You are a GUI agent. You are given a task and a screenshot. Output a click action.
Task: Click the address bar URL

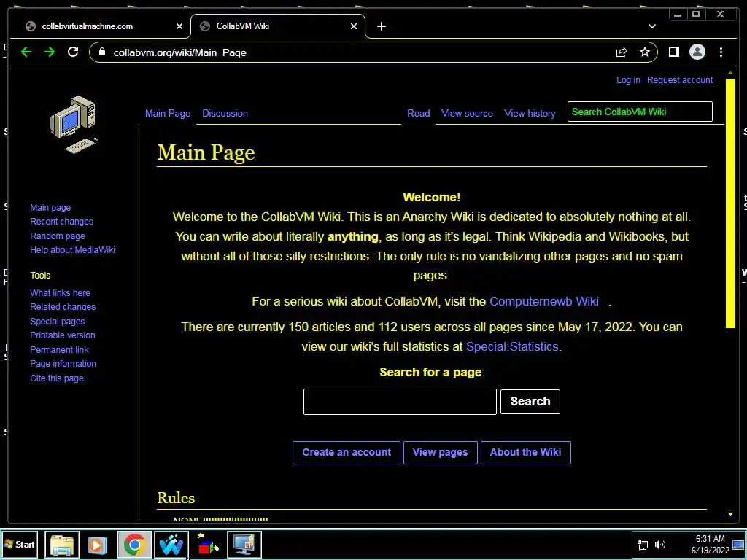pyautogui.click(x=179, y=52)
